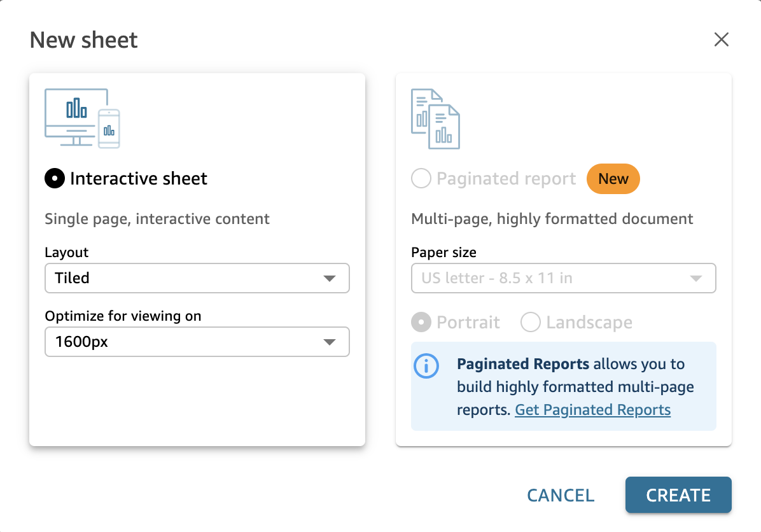The image size is (761, 532).
Task: Click the 'Paper size' field label
Action: [443, 253]
